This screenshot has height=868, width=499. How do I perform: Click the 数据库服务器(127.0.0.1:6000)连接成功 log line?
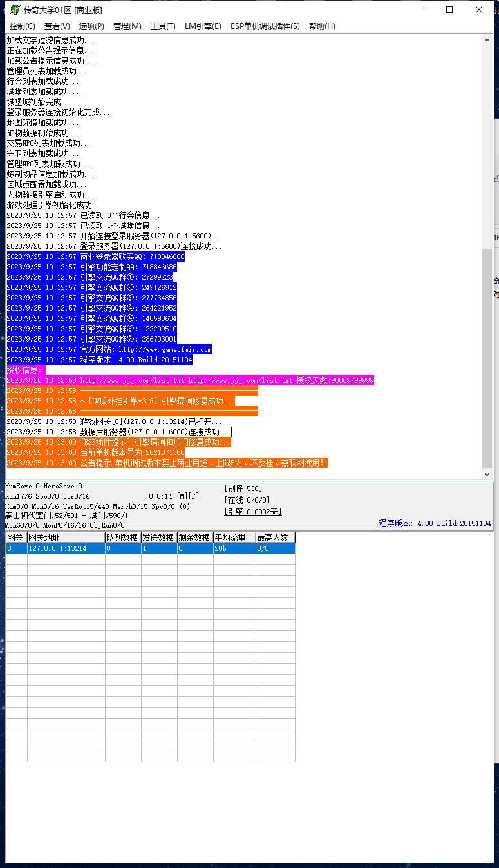[x=118, y=432]
